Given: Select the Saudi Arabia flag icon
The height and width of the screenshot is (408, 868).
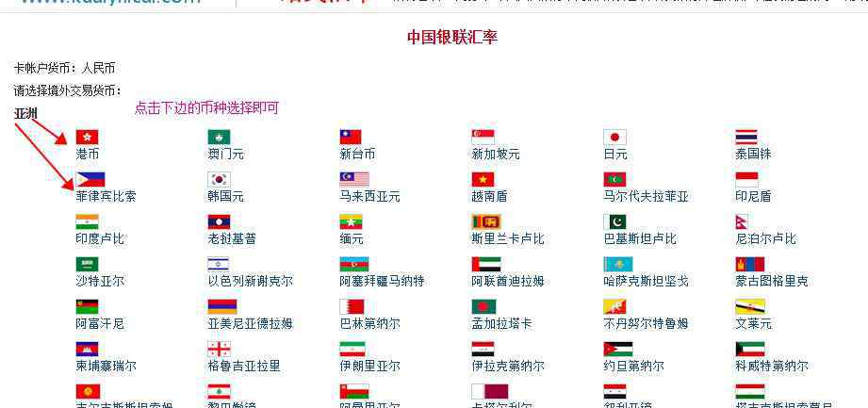Looking at the screenshot, I should pyautogui.click(x=87, y=265).
